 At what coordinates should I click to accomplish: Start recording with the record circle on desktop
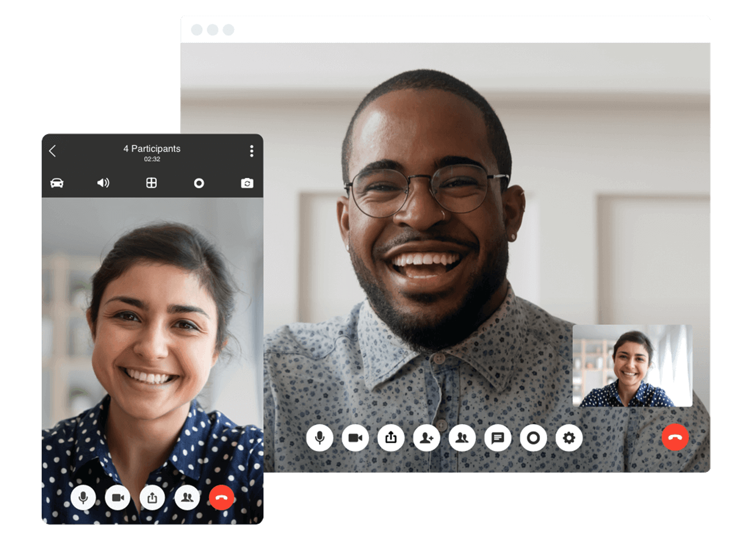(534, 437)
